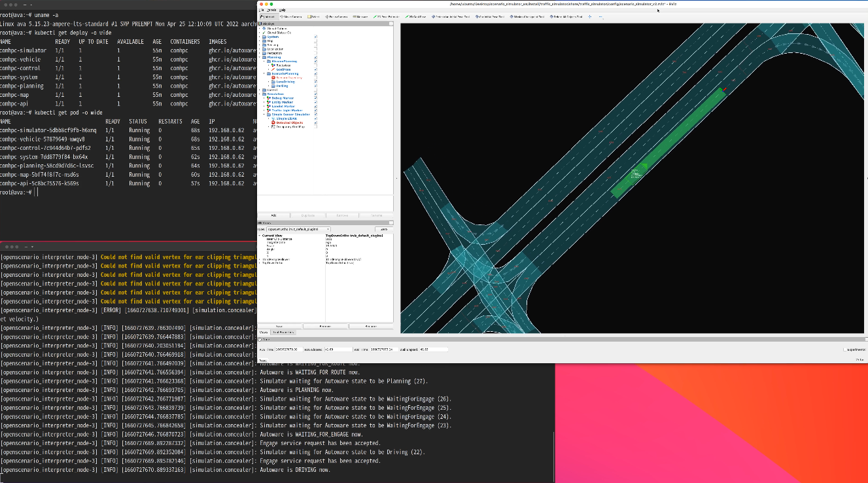Click 'Autoware is DRIVING now.' log line
Viewport: 868px width, 483px height.
pyautogui.click(x=295, y=469)
